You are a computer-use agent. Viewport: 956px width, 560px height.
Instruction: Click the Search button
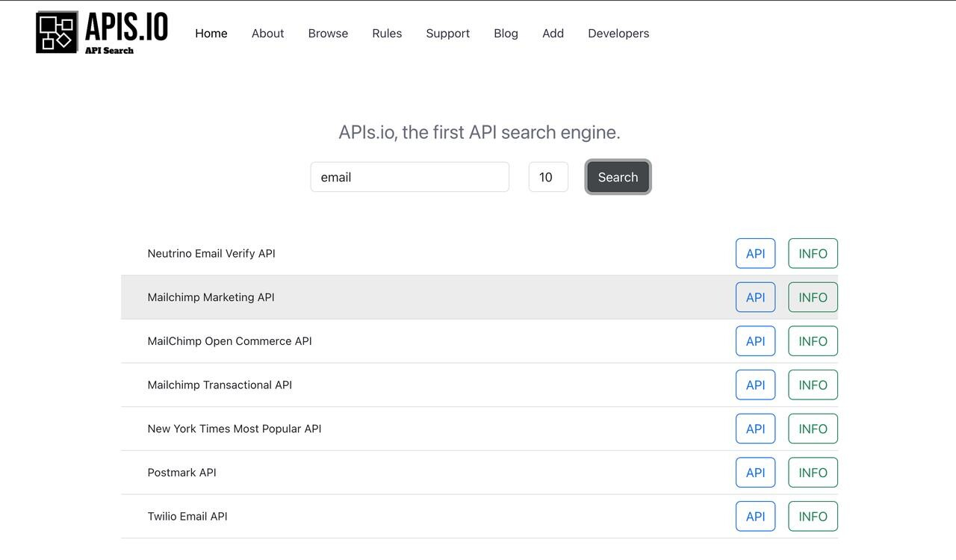(618, 177)
